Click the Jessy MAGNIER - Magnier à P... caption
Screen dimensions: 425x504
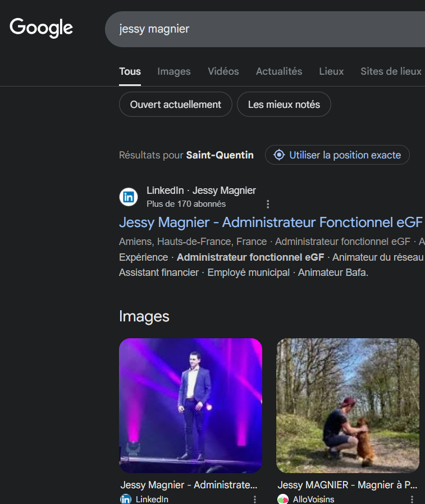point(348,485)
